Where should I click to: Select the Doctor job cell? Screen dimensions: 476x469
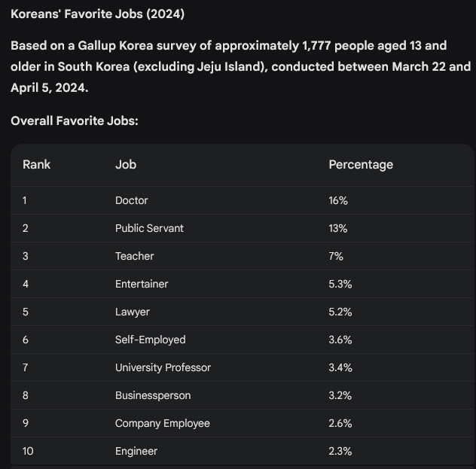132,200
